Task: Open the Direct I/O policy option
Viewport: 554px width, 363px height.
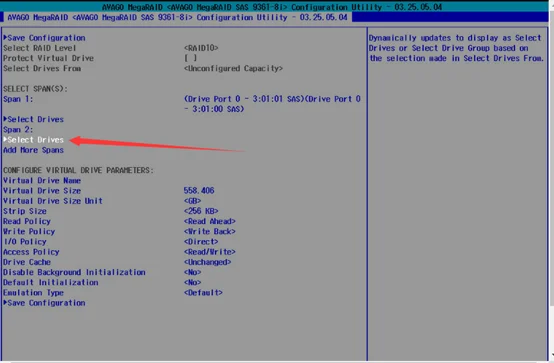Action: [201, 242]
